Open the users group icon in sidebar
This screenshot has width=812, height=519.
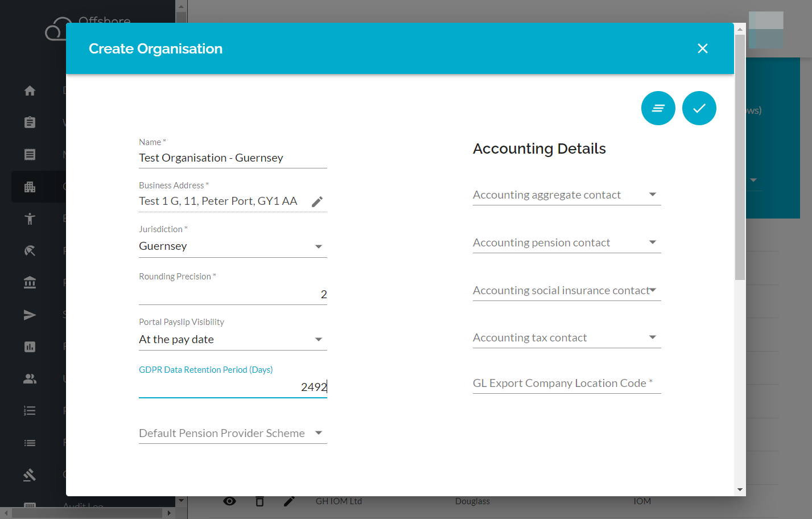tap(30, 378)
